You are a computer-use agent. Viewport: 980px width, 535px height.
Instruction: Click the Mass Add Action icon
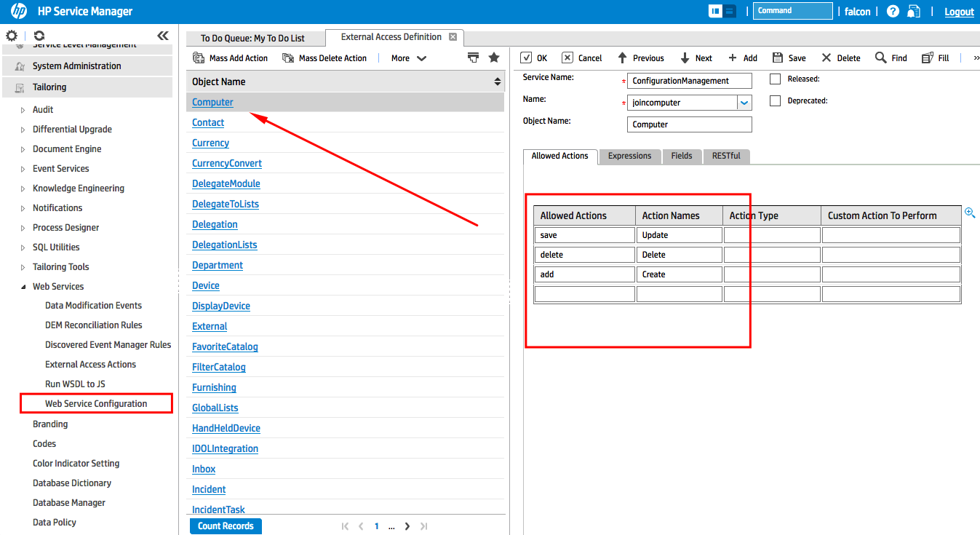coord(198,58)
